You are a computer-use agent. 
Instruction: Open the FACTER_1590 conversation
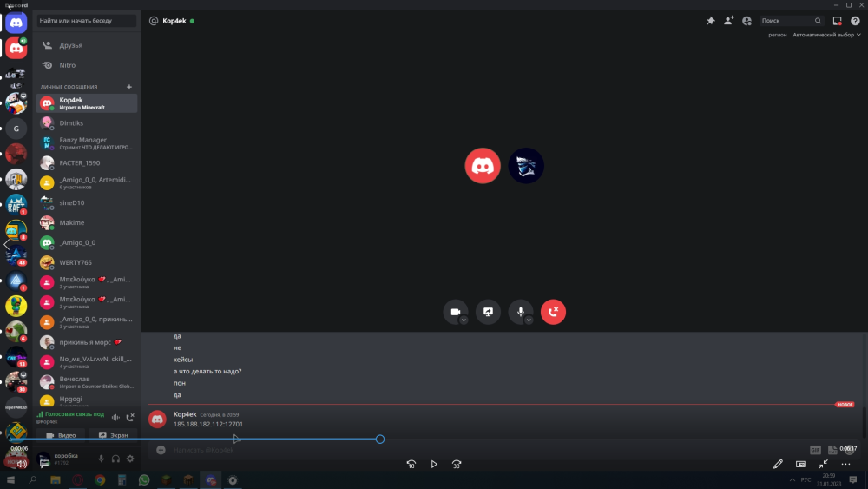click(x=86, y=162)
